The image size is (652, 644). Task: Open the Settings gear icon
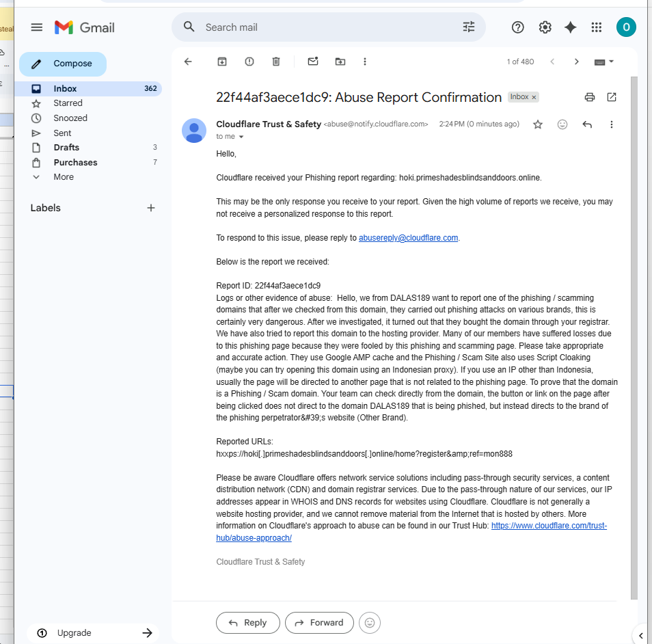(545, 27)
